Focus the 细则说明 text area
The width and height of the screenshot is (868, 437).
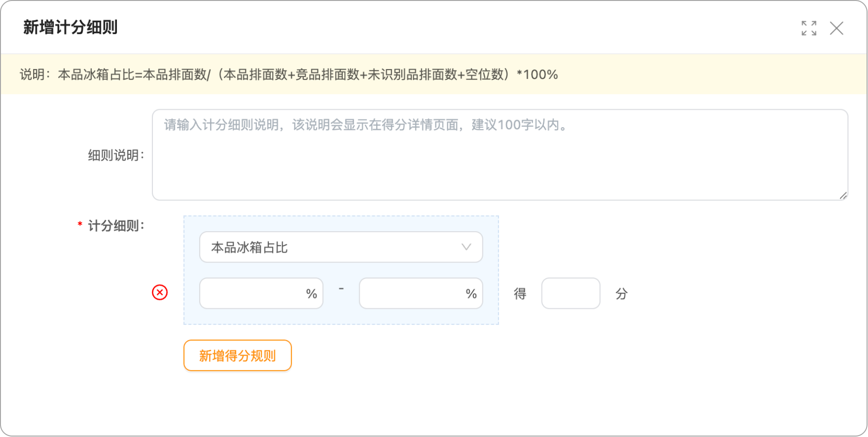500,155
